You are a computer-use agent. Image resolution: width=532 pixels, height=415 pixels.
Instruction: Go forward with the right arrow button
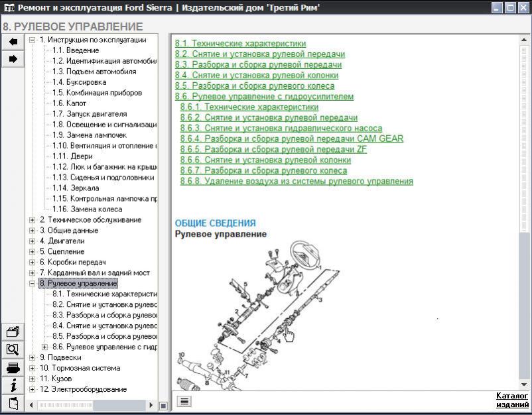coord(13,59)
